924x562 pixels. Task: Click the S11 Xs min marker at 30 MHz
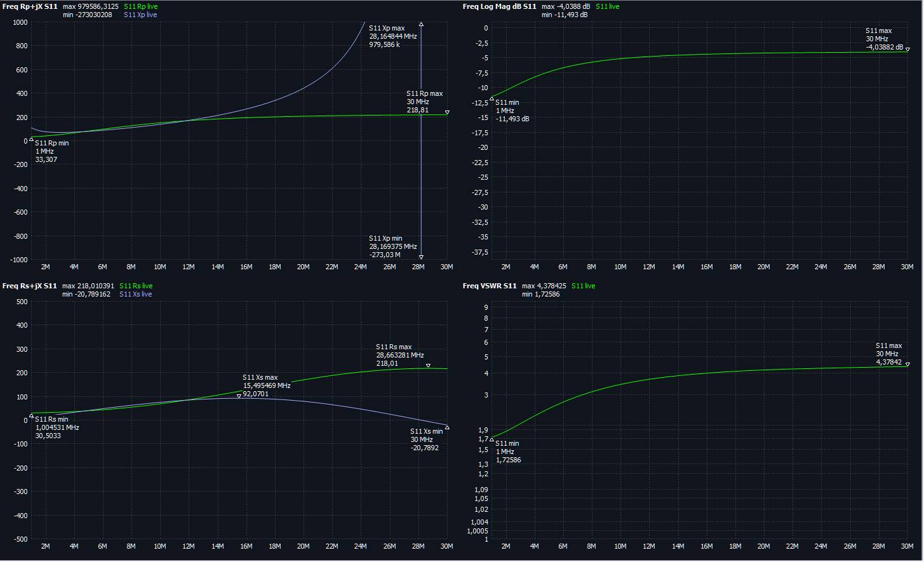447,427
